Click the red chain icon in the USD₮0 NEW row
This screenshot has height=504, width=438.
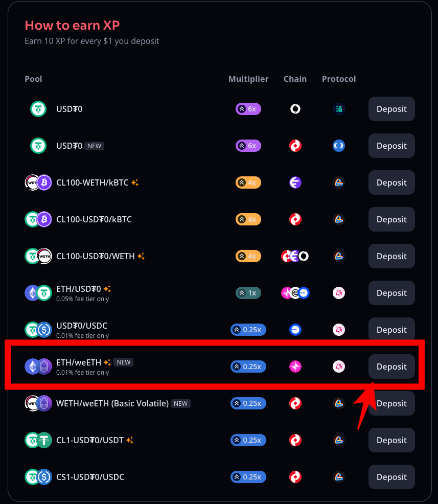tap(295, 146)
